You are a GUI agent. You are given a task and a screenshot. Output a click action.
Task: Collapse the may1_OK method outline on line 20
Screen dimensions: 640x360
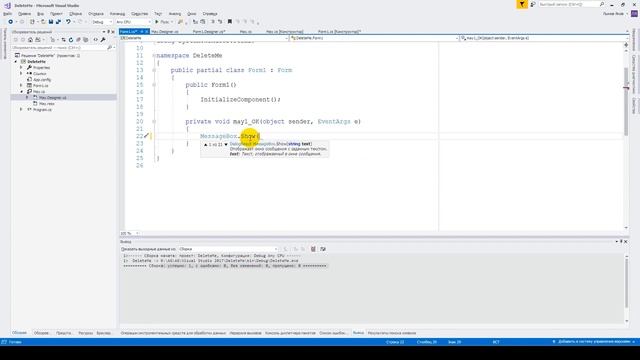tap(154, 122)
